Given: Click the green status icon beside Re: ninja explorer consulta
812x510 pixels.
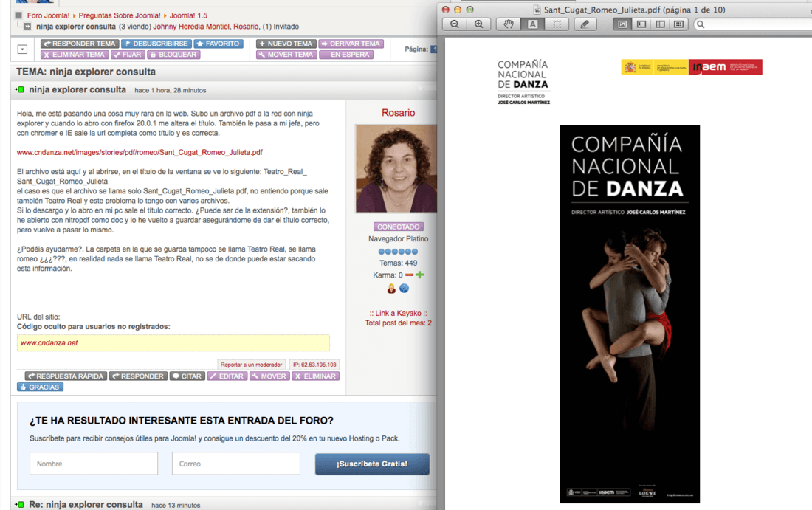Looking at the screenshot, I should pyautogui.click(x=20, y=504).
